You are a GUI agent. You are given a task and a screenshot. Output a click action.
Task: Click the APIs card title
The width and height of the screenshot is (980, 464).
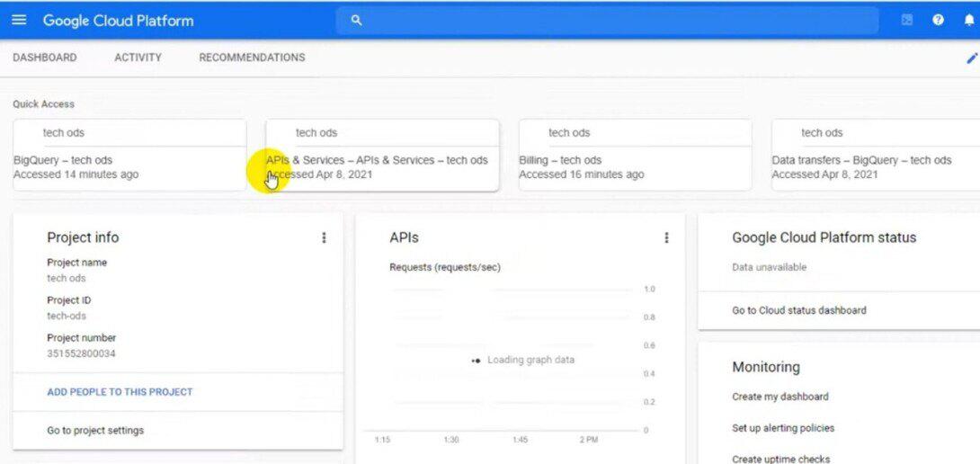(x=404, y=237)
